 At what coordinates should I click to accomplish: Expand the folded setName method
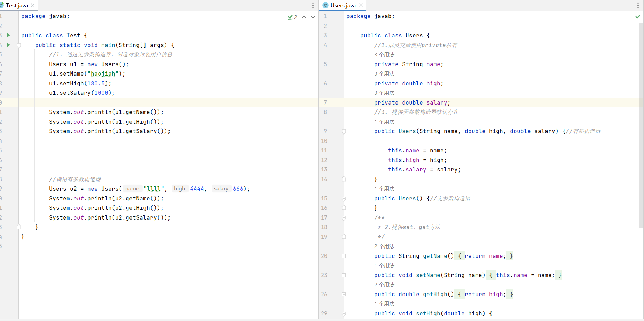[344, 275]
